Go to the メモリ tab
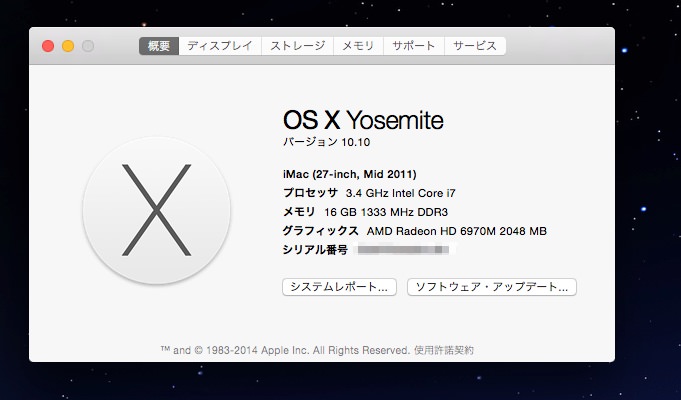The image size is (681, 400). [x=358, y=46]
